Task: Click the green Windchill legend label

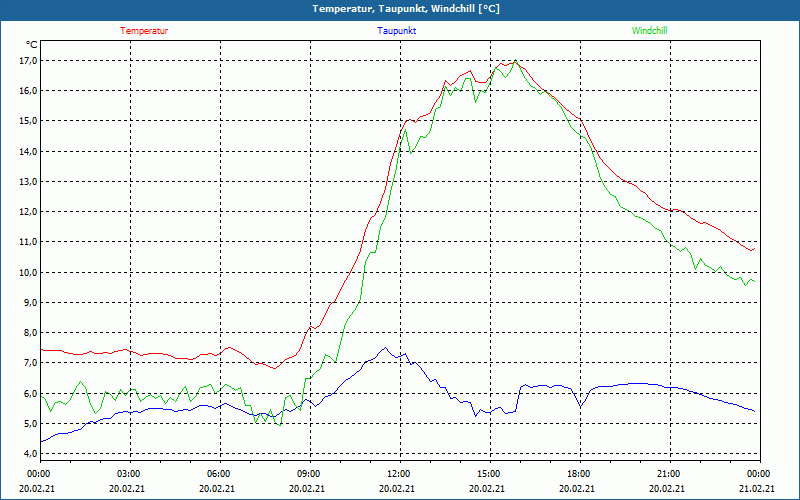Action: (x=649, y=31)
